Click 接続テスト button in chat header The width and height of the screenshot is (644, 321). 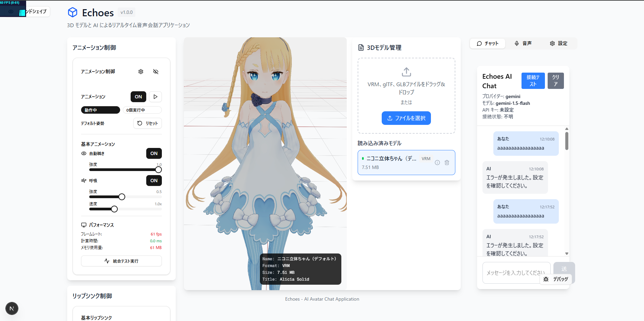[x=533, y=81]
